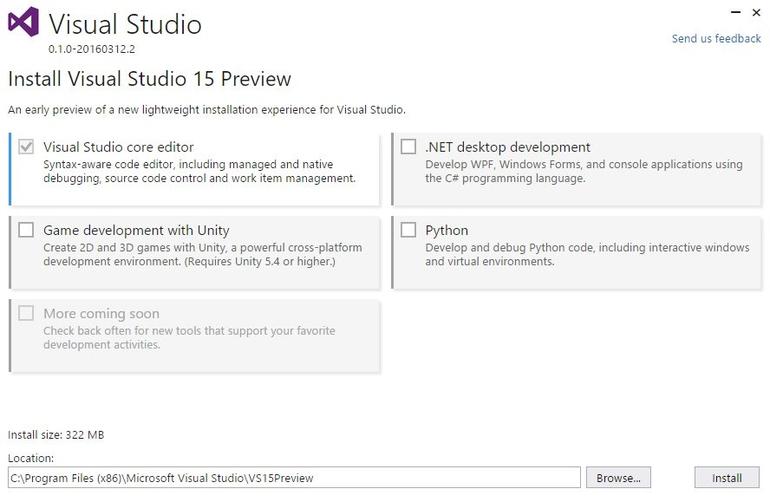The width and height of the screenshot is (770, 502).
Task: Enable the .NET desktop development checkbox
Action: coord(408,147)
